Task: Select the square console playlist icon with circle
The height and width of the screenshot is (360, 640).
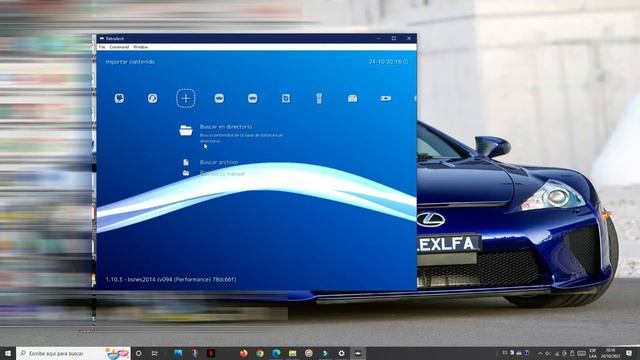Action: 286,98
